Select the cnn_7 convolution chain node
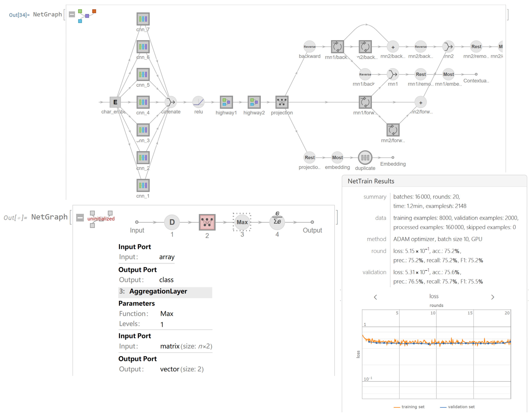The image size is (532, 420). tap(143, 19)
